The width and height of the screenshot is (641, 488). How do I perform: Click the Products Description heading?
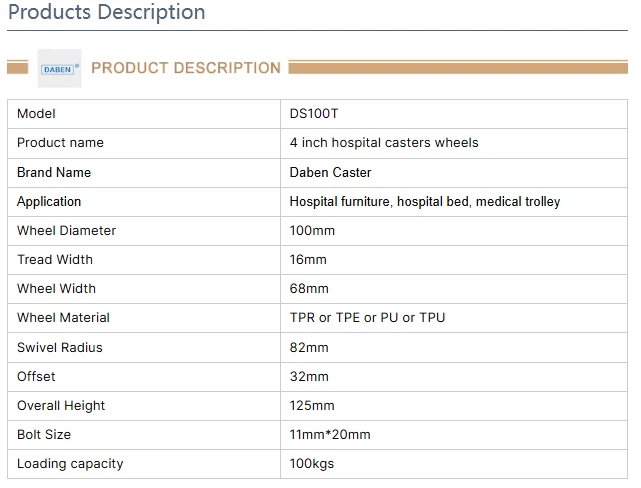coord(106,13)
